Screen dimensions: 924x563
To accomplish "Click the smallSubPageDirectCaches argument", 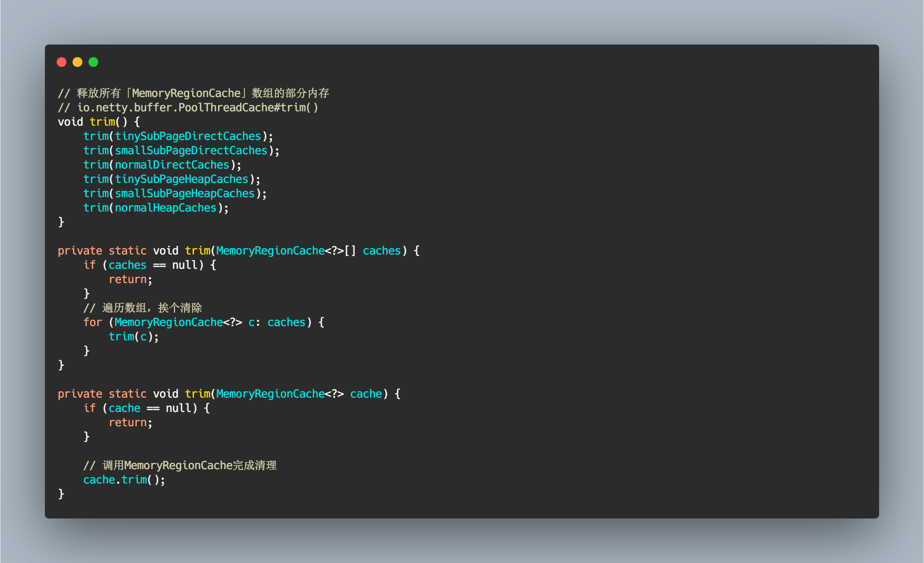I will click(x=191, y=151).
